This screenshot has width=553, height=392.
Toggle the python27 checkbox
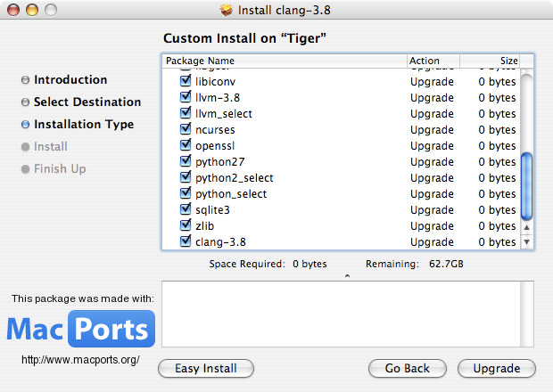tap(186, 161)
